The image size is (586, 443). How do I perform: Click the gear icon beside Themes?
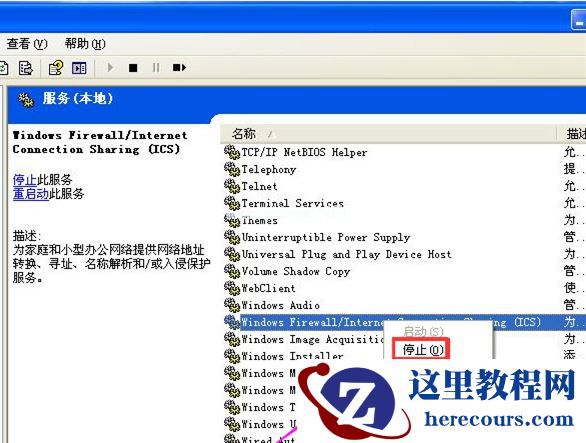click(x=232, y=220)
